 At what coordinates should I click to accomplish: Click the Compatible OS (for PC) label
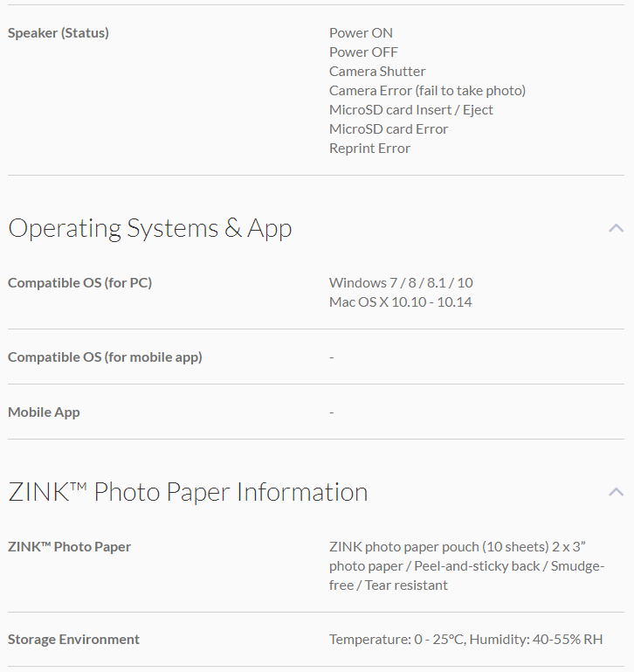tap(80, 283)
